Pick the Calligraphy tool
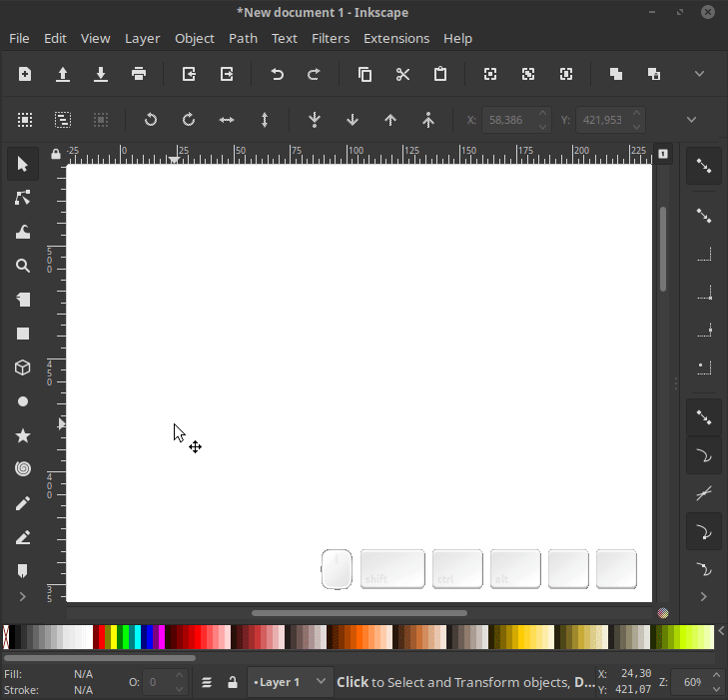 23,570
